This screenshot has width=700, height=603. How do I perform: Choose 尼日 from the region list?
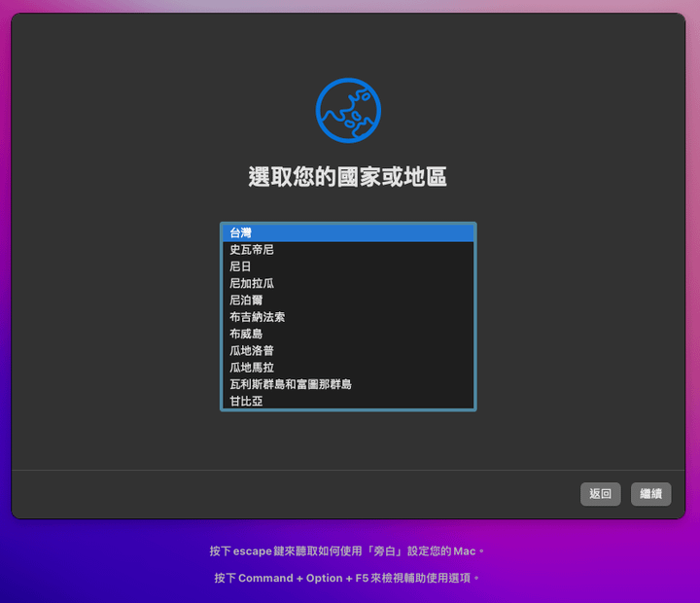click(348, 266)
